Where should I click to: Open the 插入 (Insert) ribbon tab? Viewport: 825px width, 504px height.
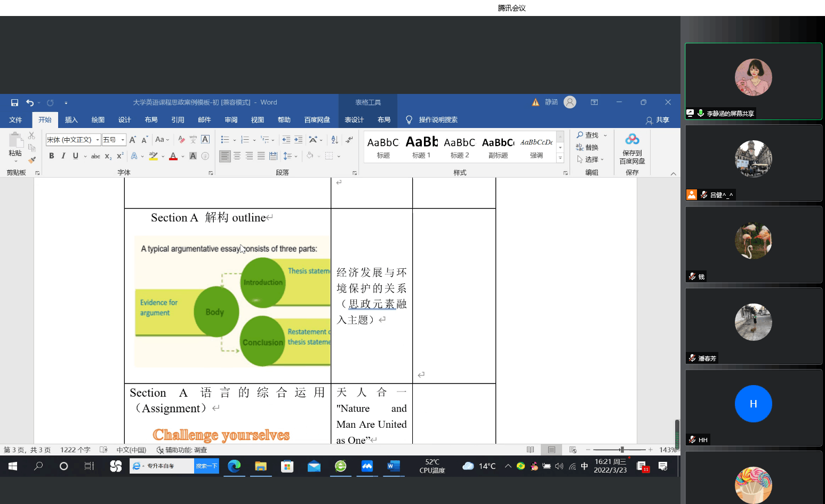(x=71, y=120)
